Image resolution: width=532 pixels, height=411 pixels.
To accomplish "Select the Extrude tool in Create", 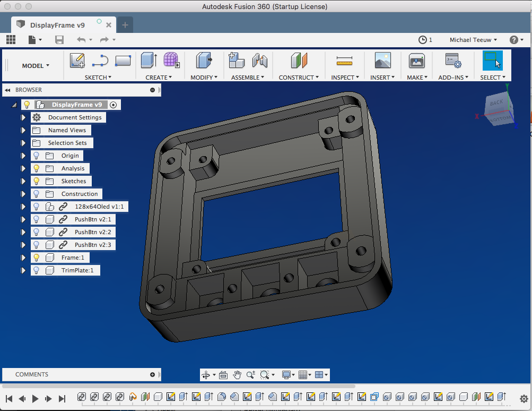I will [149, 61].
